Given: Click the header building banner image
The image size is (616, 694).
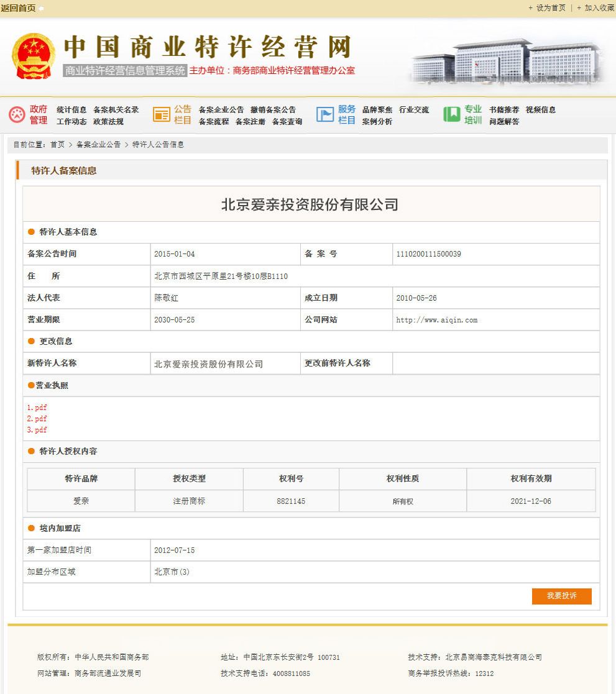Looking at the screenshot, I should pyautogui.click(x=507, y=62).
